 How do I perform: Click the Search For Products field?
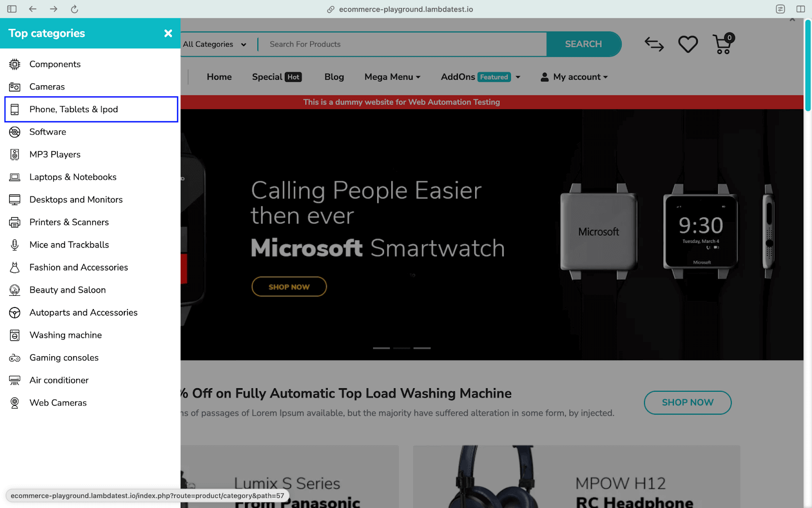[x=402, y=44]
